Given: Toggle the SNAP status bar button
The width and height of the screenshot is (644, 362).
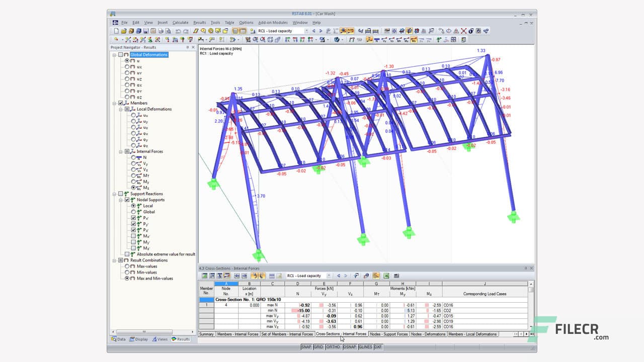Looking at the screenshot, I should point(306,347).
